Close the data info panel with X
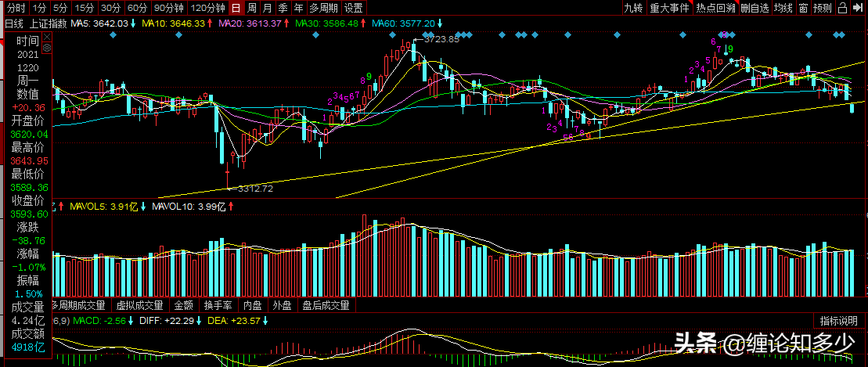This screenshot has height=367, width=868. tap(47, 37)
